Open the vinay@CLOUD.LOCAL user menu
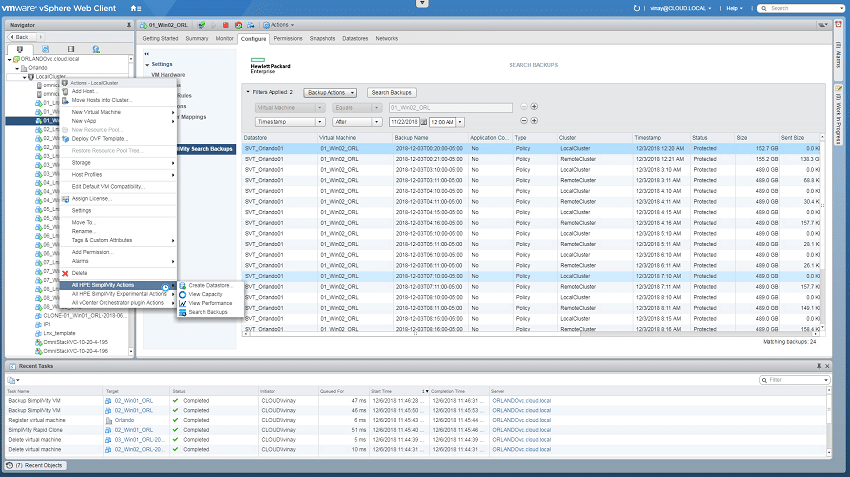 click(x=680, y=8)
